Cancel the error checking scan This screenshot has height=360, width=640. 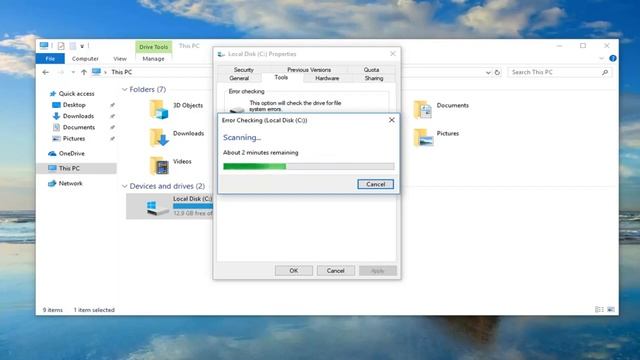(375, 184)
